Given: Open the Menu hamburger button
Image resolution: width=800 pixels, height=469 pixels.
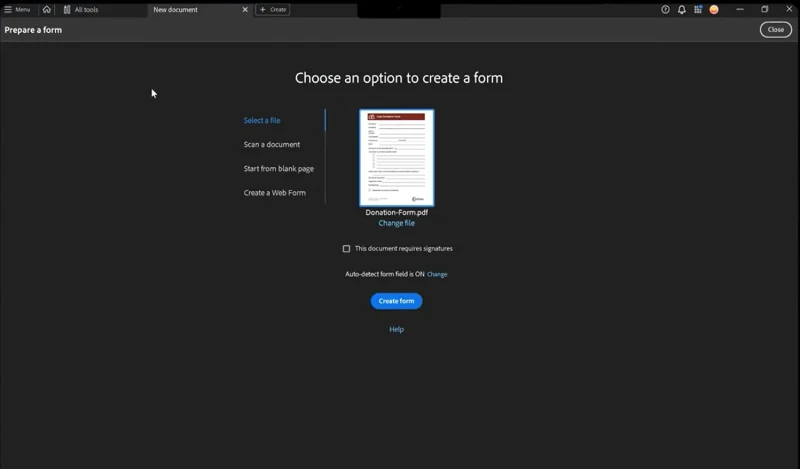Looking at the screenshot, I should pyautogui.click(x=17, y=9).
